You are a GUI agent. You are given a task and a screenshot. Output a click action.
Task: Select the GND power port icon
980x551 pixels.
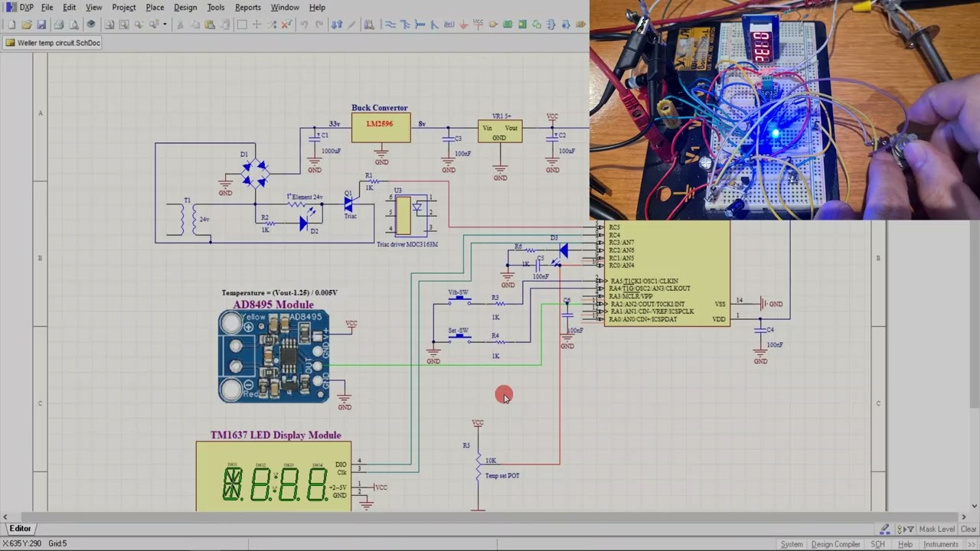463,24
